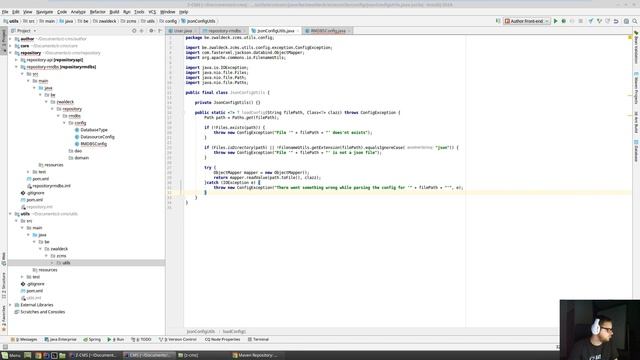Update project from version control
Viewport: 640px width, 360px height.
591,21
